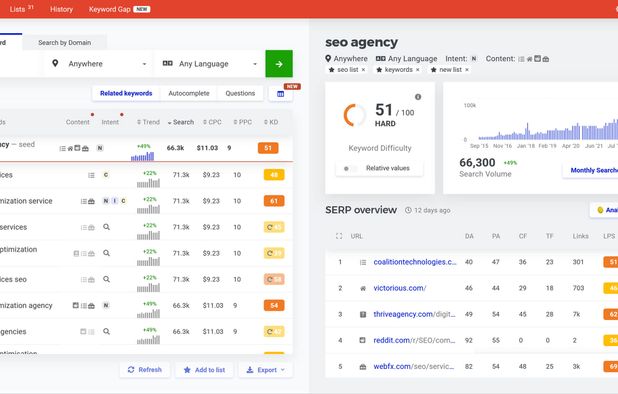Click the refresh KD badge in 'ptimization' row
Viewport: 618px width, 394px height.
[x=274, y=253]
